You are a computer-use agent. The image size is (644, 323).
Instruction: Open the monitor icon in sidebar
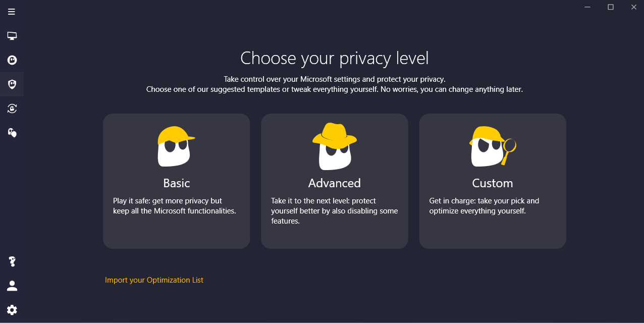(12, 36)
